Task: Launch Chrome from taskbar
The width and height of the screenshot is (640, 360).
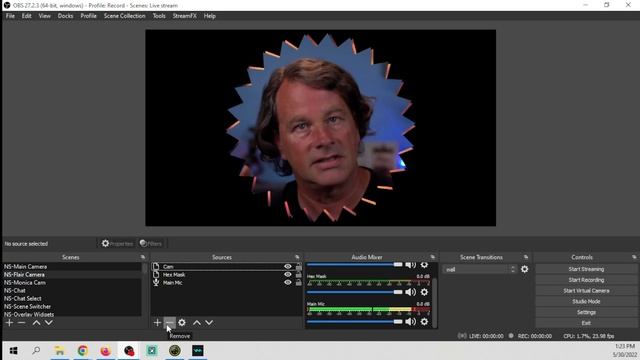Action: [83, 351]
